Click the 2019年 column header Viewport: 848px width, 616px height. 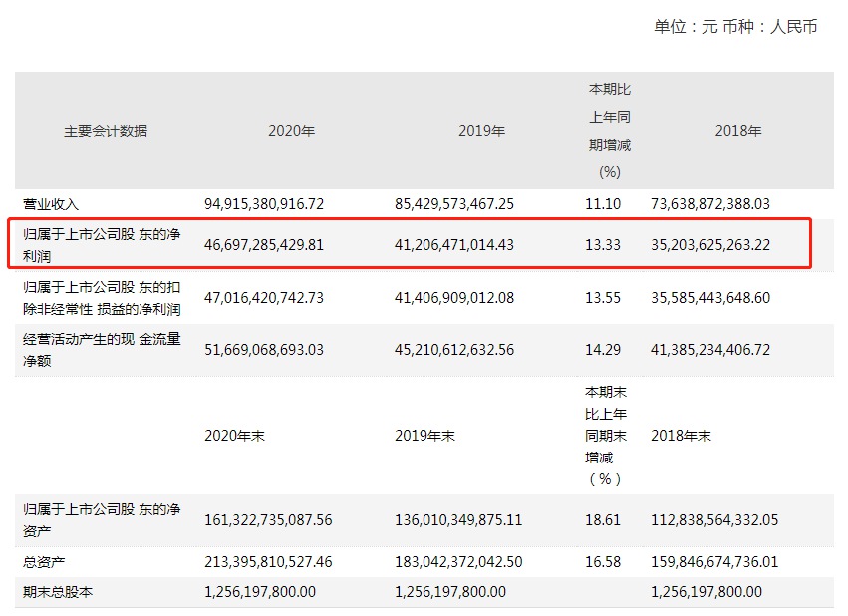pyautogui.click(x=481, y=131)
